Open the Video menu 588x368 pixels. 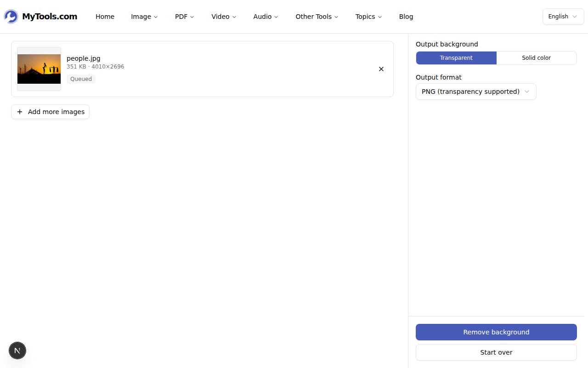(224, 17)
